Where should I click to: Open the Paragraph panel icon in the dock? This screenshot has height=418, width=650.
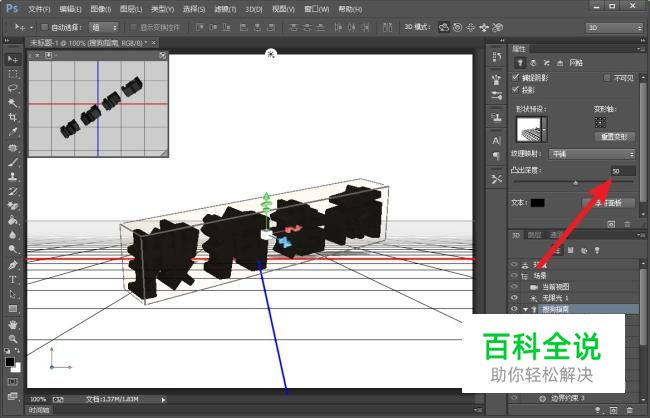point(496,156)
